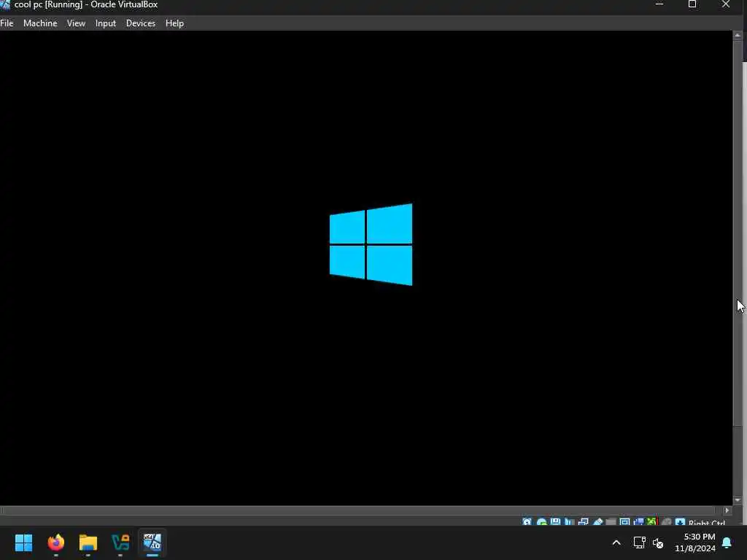Click the vertical scrollbar up arrow
747x560 pixels.
tap(738, 35)
